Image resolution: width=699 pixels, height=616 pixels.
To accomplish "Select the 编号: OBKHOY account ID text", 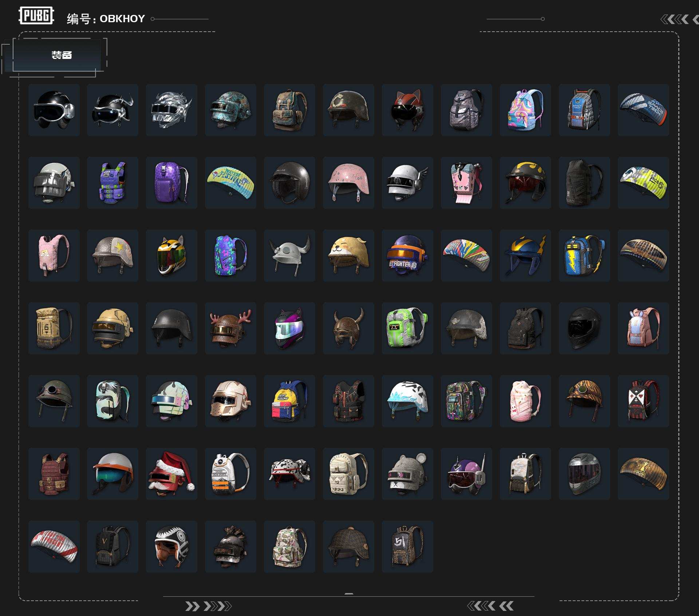I will [x=106, y=19].
